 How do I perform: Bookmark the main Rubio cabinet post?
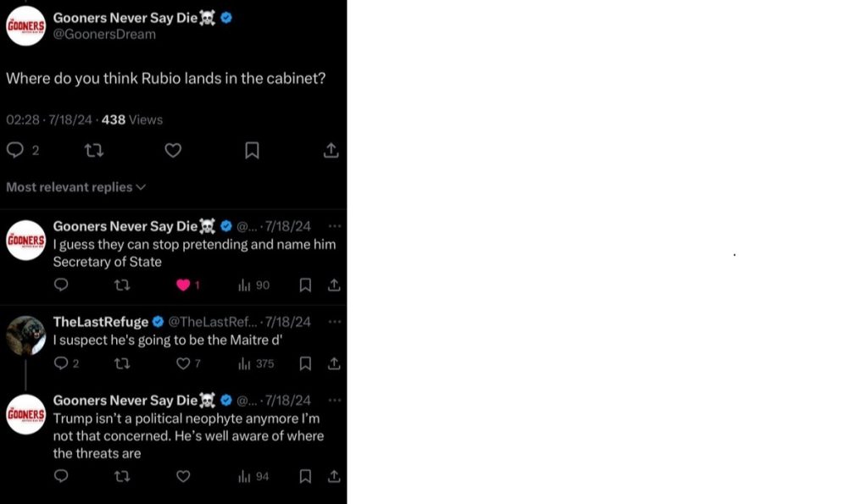252,150
